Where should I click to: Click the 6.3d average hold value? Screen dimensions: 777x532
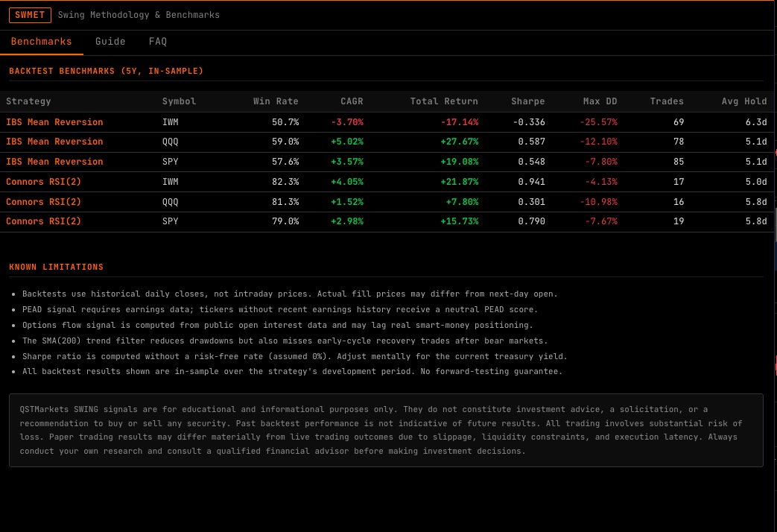click(756, 122)
